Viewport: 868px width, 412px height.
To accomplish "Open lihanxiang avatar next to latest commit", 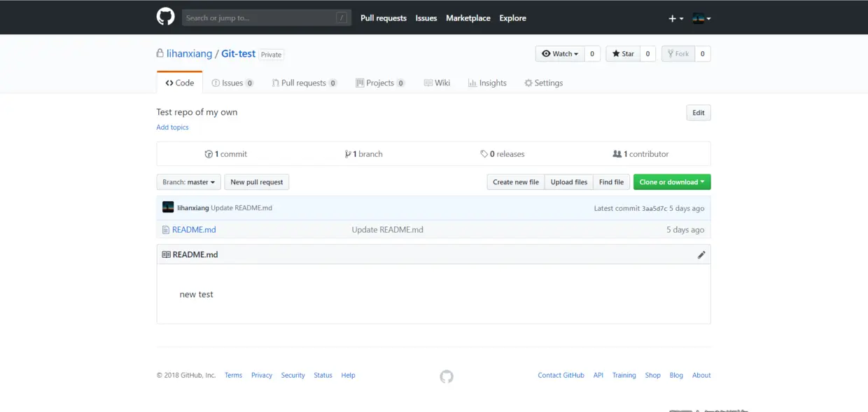I will (x=168, y=207).
